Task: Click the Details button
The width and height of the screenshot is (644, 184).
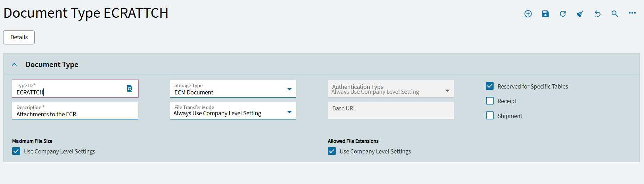Action: (x=19, y=37)
